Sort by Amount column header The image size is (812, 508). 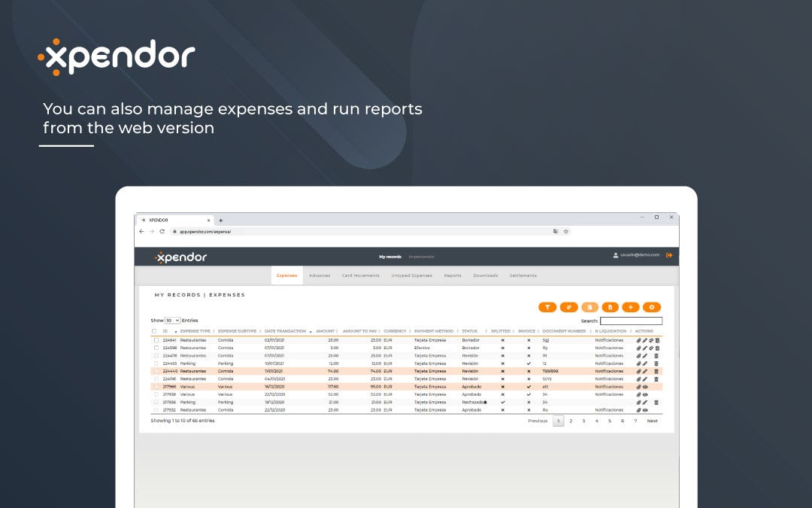coord(327,331)
